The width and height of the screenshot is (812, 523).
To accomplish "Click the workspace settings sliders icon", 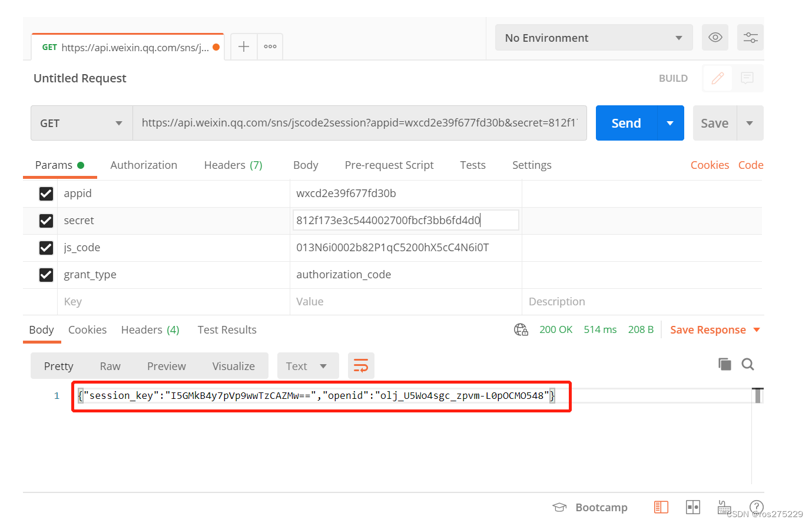I will [x=750, y=37].
